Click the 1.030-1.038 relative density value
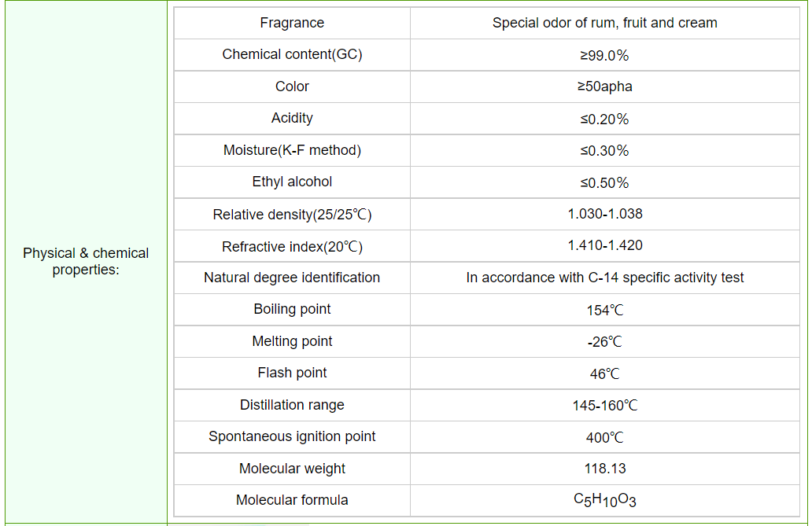812x526 pixels. (x=604, y=214)
